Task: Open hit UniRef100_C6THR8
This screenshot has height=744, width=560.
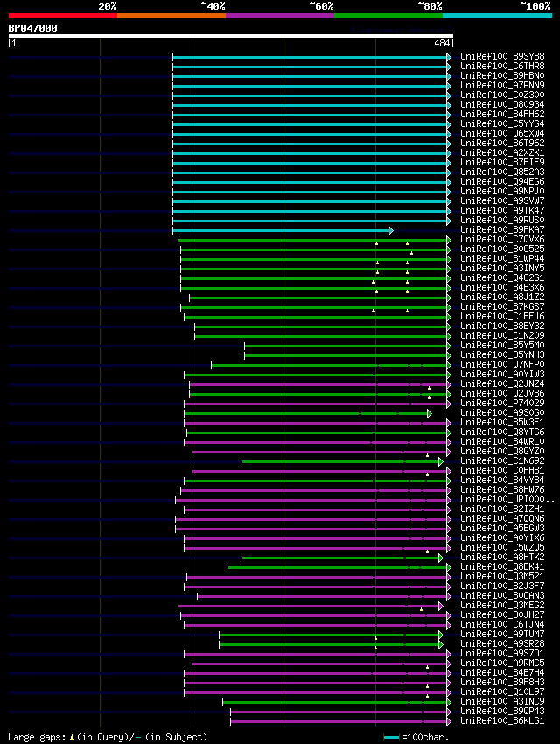Action: tap(502, 66)
